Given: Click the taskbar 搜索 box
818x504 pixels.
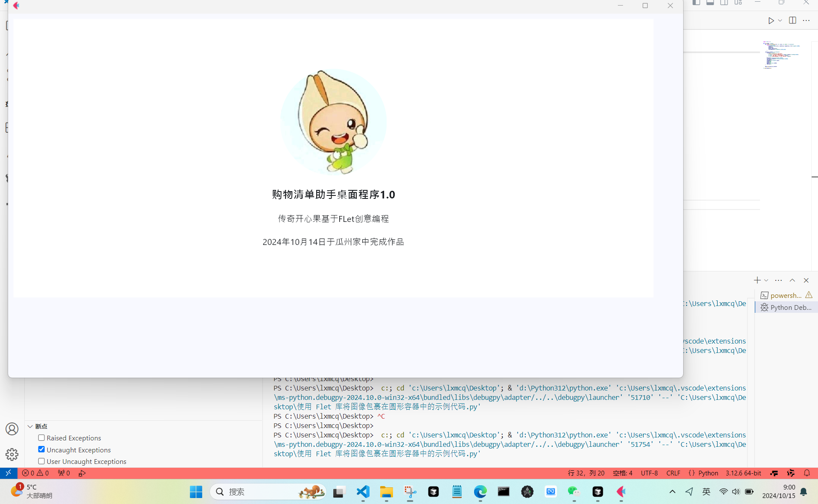Looking at the screenshot, I should click(268, 492).
